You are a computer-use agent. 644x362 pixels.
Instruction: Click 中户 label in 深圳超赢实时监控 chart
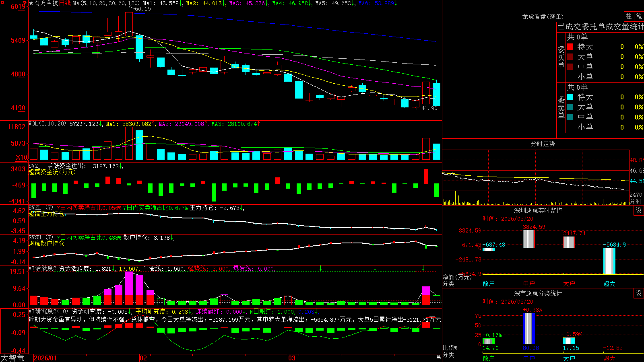[x=529, y=284]
